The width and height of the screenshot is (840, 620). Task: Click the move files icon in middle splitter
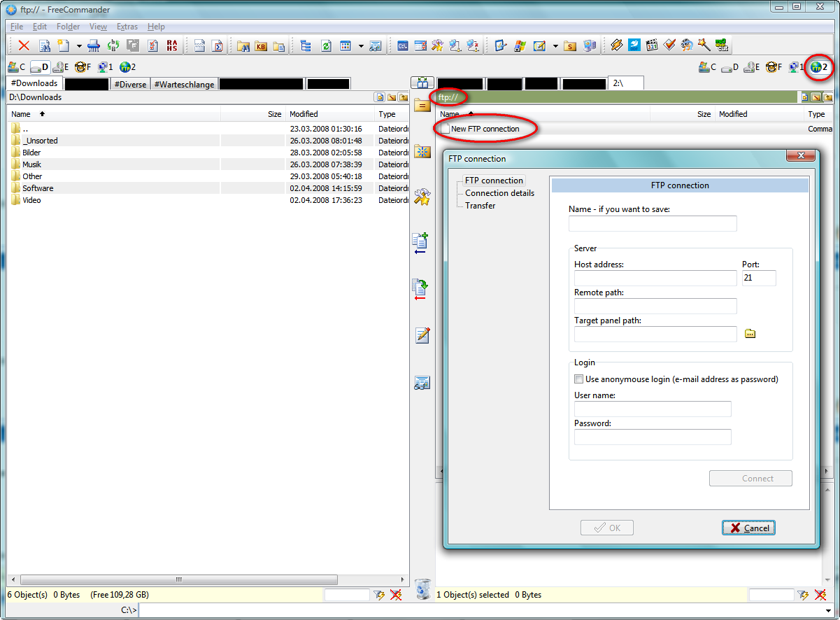click(x=421, y=289)
